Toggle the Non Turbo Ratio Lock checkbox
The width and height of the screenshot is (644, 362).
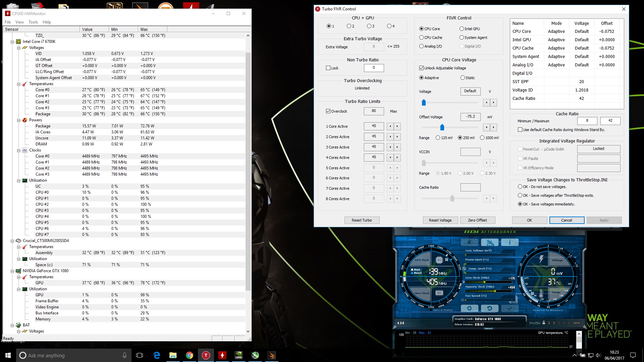328,68
